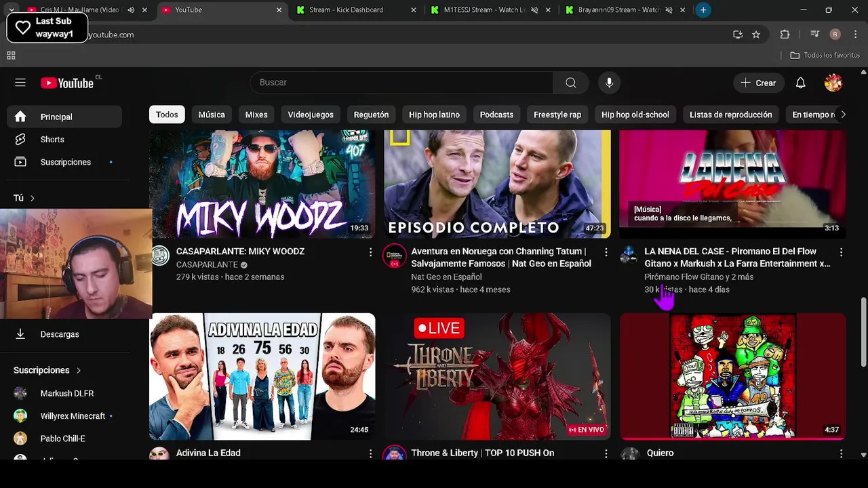The height and width of the screenshot is (488, 868).
Task: Open the Adivina La Edad thumbnail
Action: pyautogui.click(x=262, y=376)
